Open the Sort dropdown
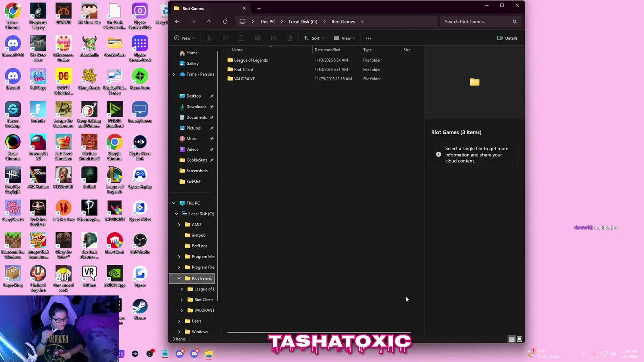This screenshot has width=644, height=362. (314, 38)
